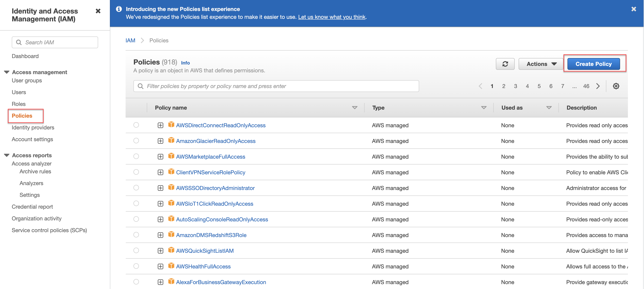The height and width of the screenshot is (289, 644).
Task: Select the AWSSSODirectoryAdministrator radio button
Action: [136, 188]
